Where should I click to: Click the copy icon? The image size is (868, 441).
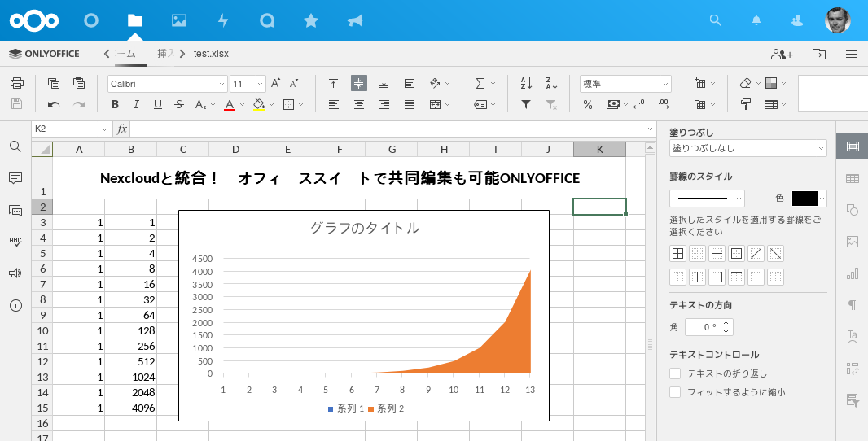pos(54,83)
